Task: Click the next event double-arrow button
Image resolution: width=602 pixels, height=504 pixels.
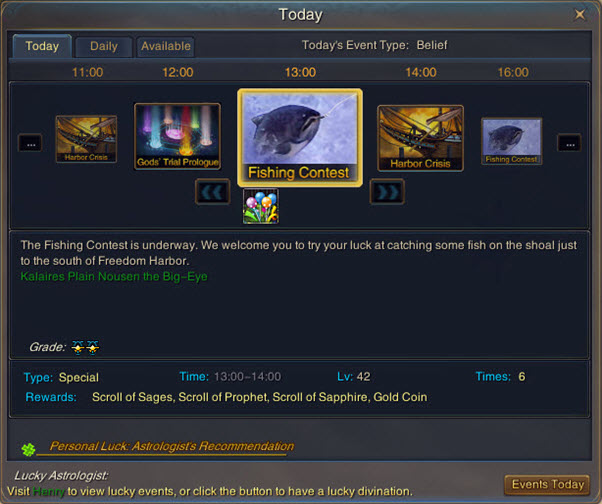Action: pos(387,192)
